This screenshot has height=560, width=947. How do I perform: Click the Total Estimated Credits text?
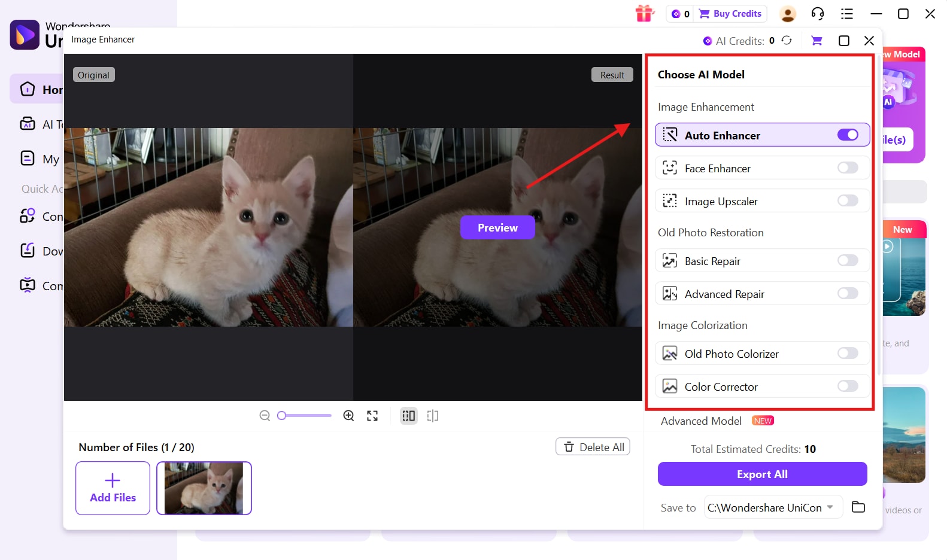(x=753, y=449)
